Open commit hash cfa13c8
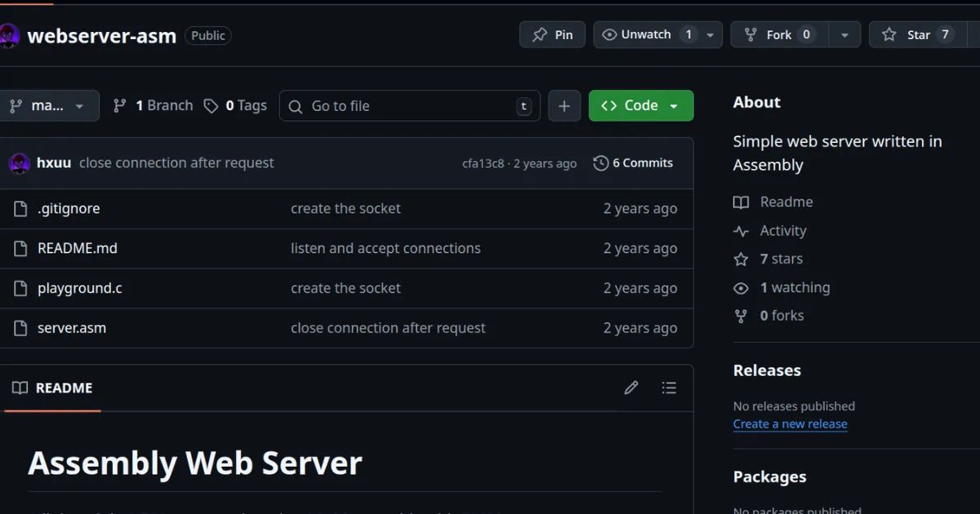This screenshot has width=980, height=514. [x=483, y=163]
